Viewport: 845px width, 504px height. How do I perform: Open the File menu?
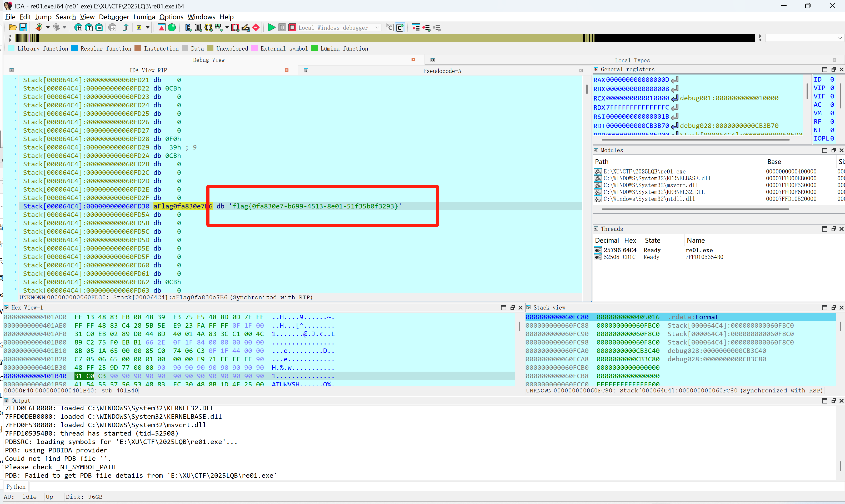point(10,17)
